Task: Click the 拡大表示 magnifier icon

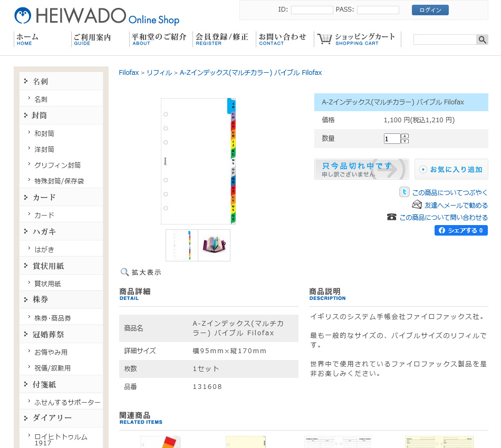Action: pos(124,272)
